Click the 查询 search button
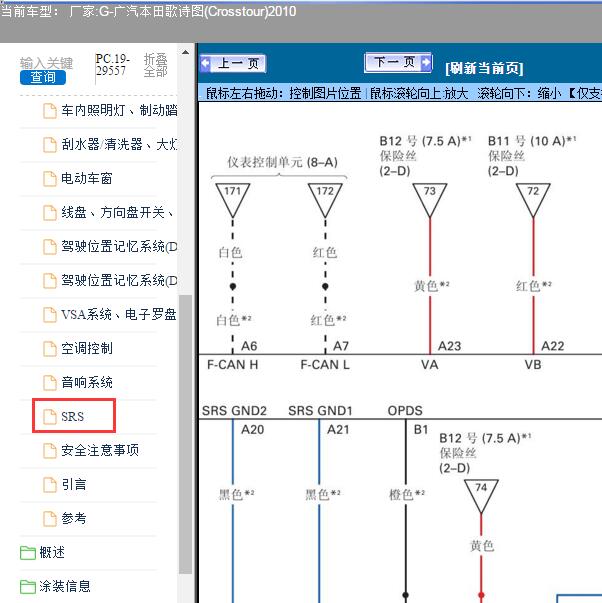 click(43, 77)
